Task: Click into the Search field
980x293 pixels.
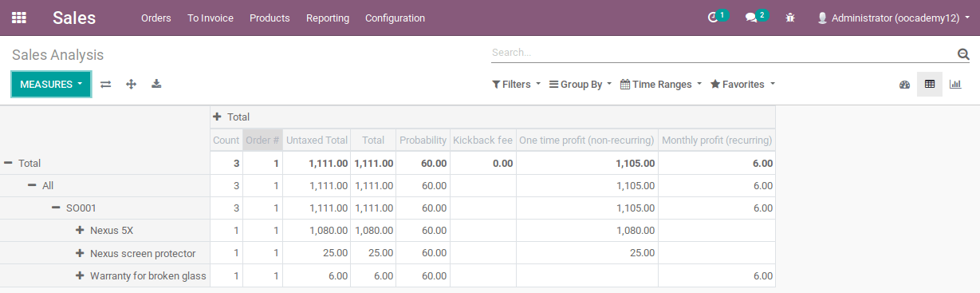Action: (x=722, y=53)
